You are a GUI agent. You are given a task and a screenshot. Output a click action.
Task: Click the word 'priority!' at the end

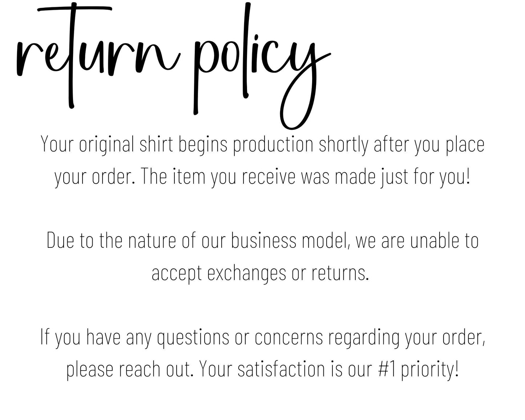[430, 369]
